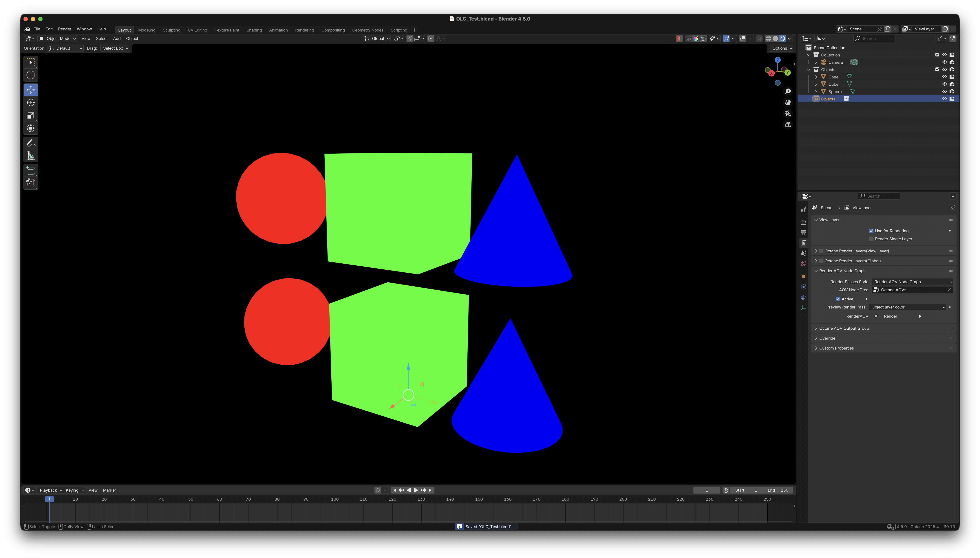Open the Drag Select Box dropdown
The width and height of the screenshot is (980, 558).
tap(115, 48)
